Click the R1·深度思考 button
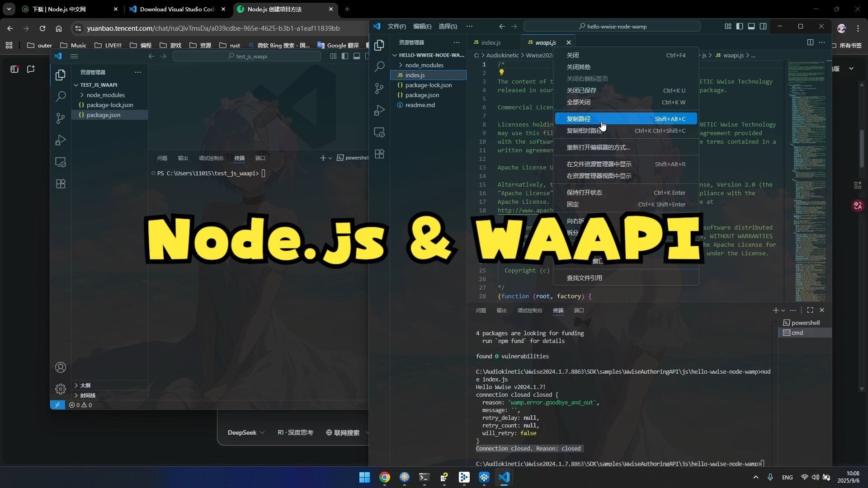This screenshot has height=488, width=868. click(295, 432)
